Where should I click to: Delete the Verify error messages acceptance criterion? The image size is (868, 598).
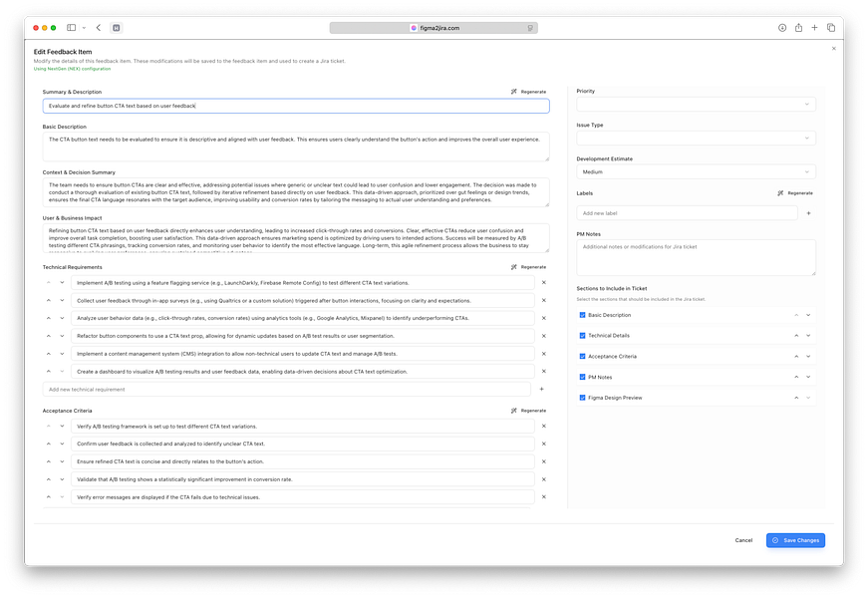543,496
